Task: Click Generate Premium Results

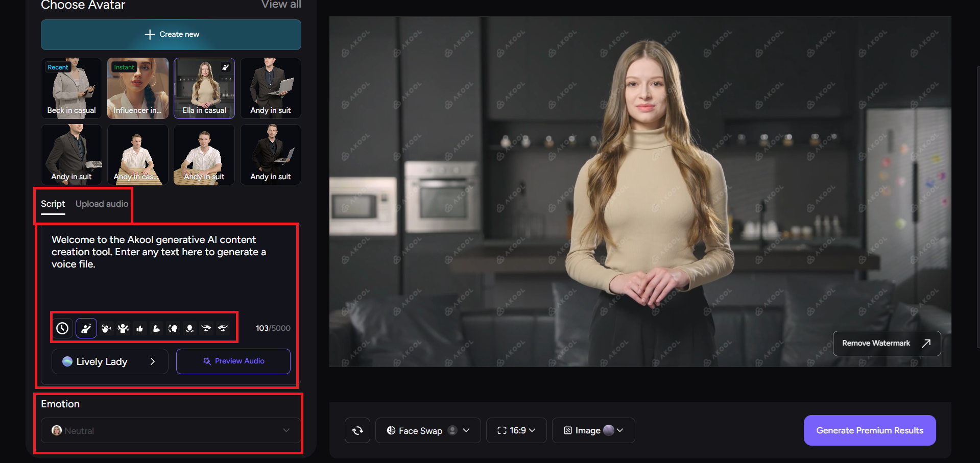Action: click(869, 430)
